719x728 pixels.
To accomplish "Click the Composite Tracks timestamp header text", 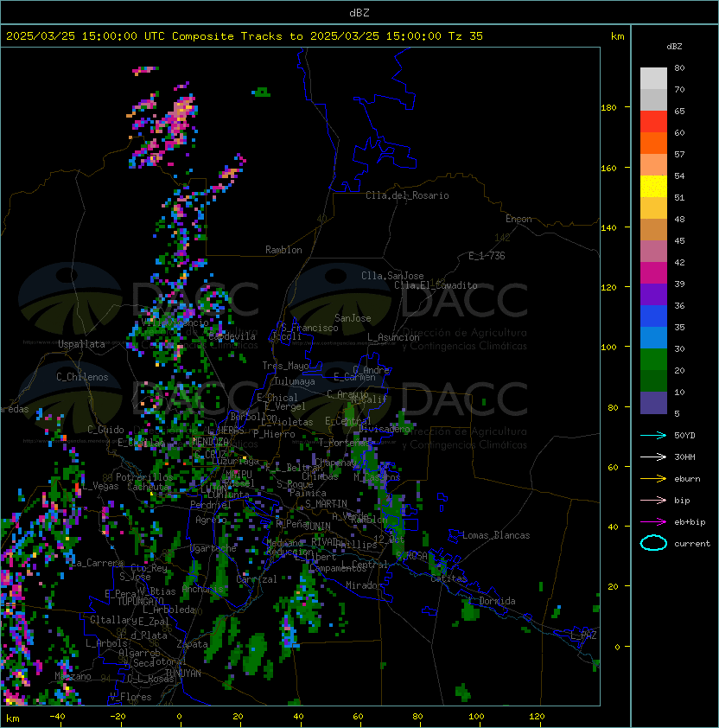I will tap(245, 36).
